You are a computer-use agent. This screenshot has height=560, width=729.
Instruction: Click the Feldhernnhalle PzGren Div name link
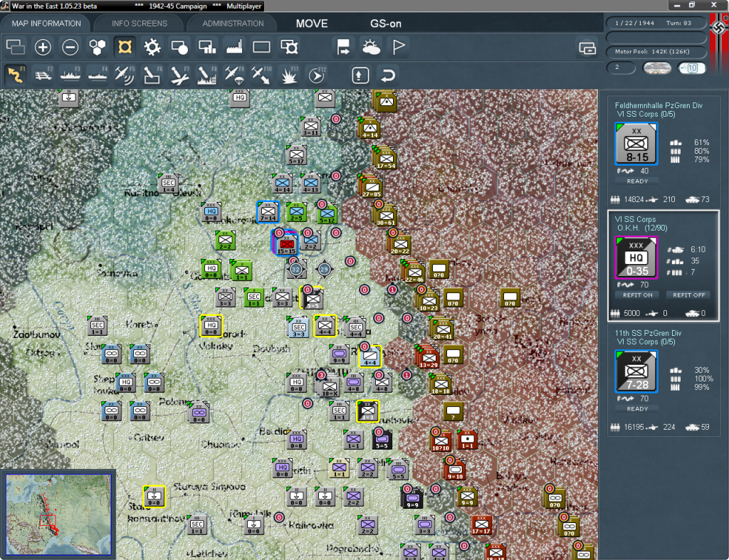tap(659, 105)
